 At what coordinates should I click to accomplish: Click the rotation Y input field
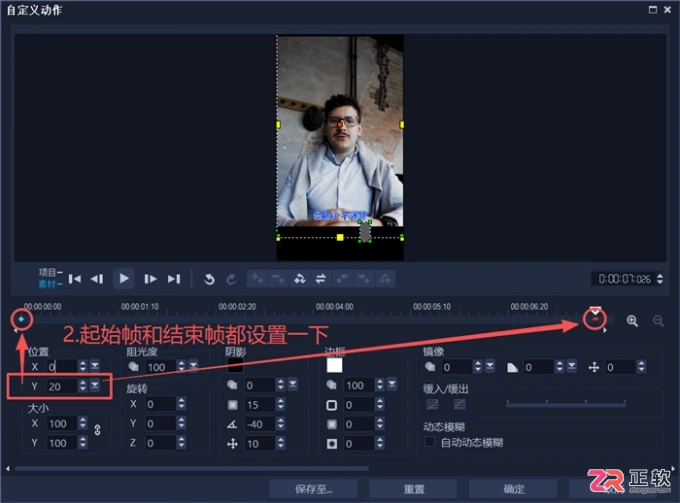[160, 423]
